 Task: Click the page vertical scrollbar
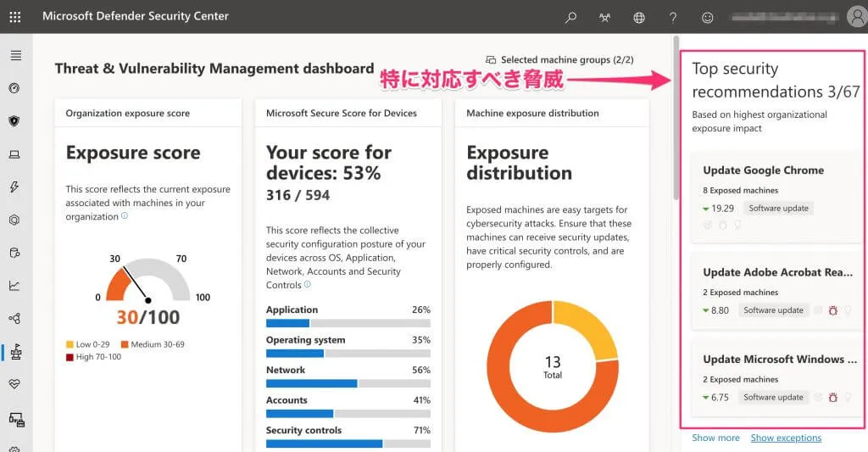point(676,117)
